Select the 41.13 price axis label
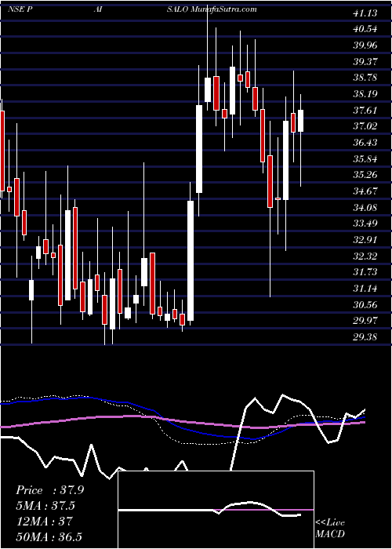This screenshot has height=549, width=392. (365, 13)
